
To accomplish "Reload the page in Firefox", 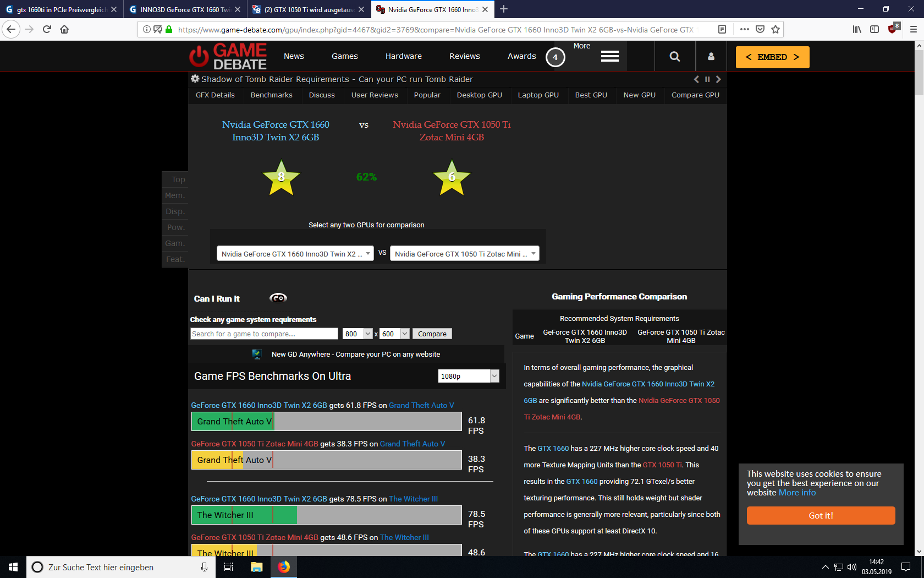I will point(47,29).
